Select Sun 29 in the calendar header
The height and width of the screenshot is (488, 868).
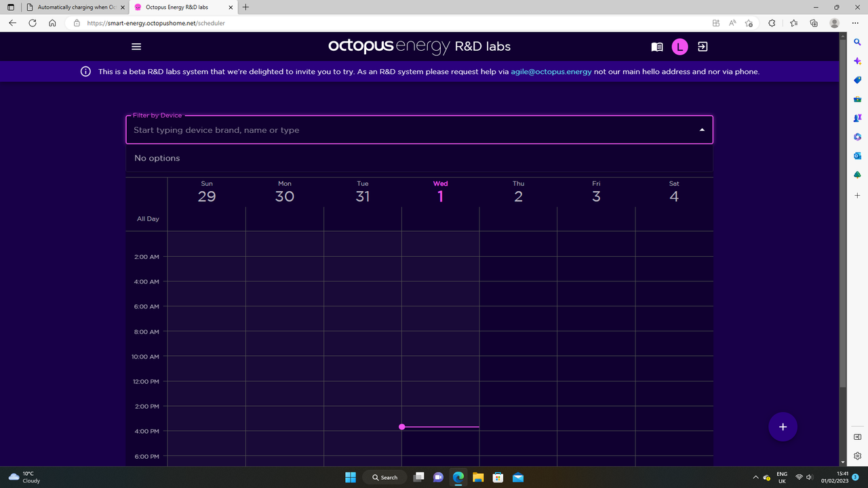coord(207,192)
